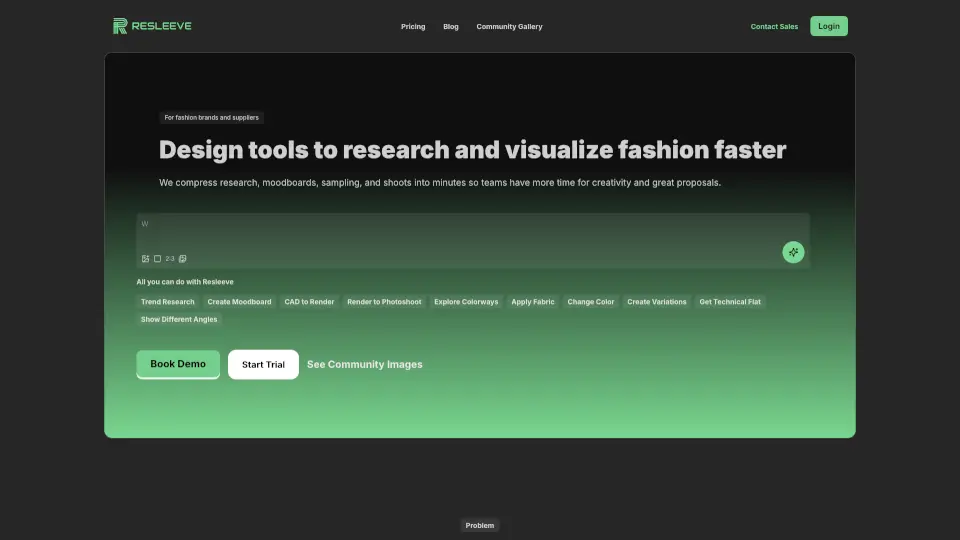Viewport: 960px width, 540px height.
Task: Select the Trend Research chip
Action: point(168,301)
